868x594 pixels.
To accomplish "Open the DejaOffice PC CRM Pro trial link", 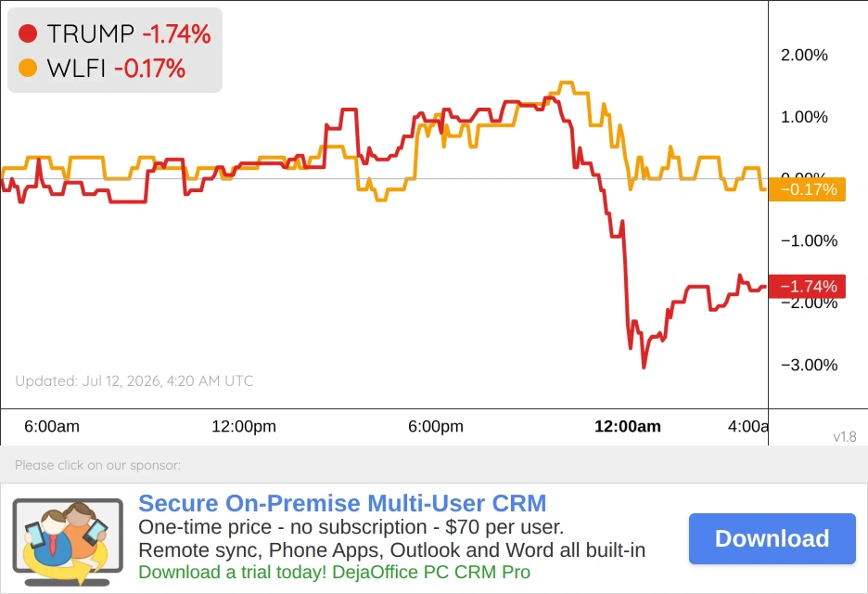I will pos(335,572).
